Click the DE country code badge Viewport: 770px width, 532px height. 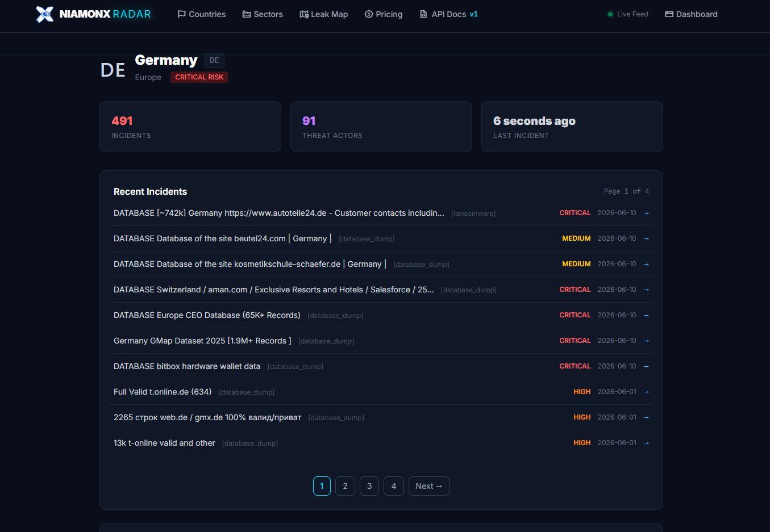tap(214, 60)
